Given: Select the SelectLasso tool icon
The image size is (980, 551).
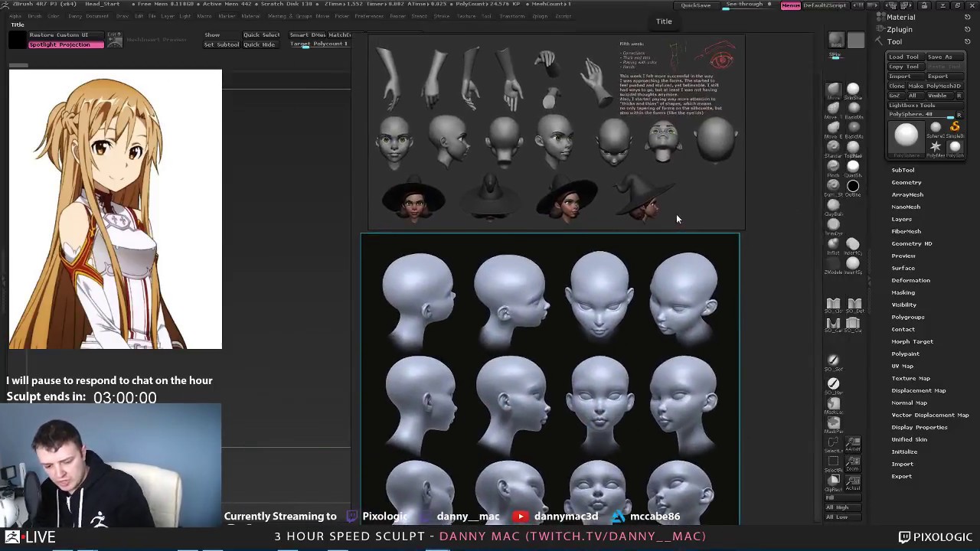Looking at the screenshot, I should (833, 442).
